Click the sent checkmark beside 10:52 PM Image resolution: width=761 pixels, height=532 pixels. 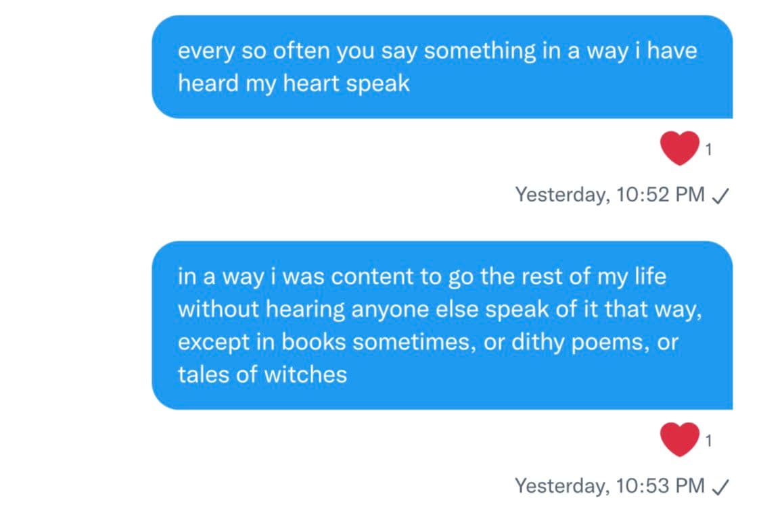pyautogui.click(x=720, y=195)
